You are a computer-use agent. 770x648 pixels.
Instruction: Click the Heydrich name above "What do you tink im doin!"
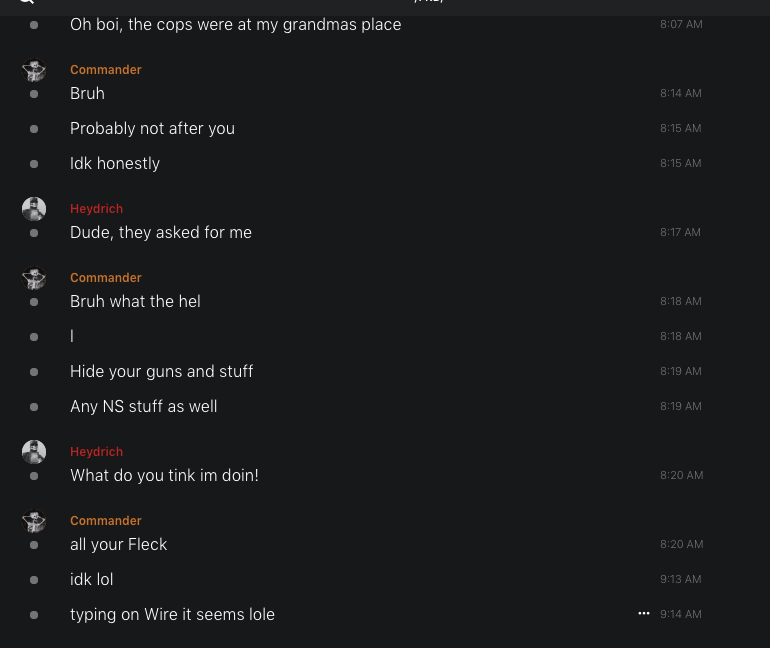coord(96,452)
